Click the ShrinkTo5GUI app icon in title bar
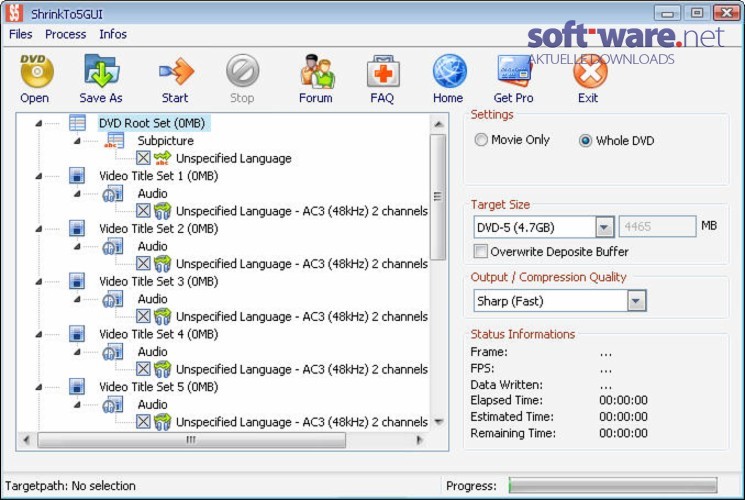 14,13
